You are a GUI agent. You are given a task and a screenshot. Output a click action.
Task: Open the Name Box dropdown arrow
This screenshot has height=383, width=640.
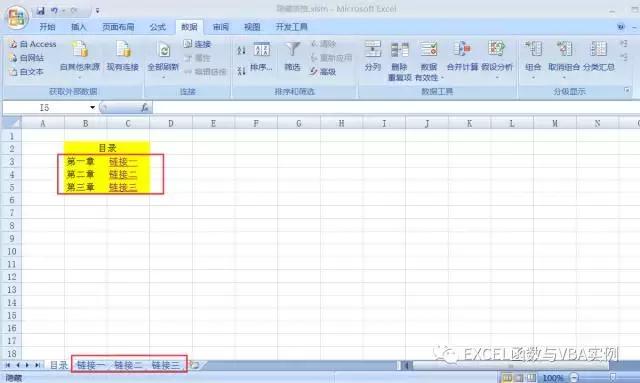point(93,108)
